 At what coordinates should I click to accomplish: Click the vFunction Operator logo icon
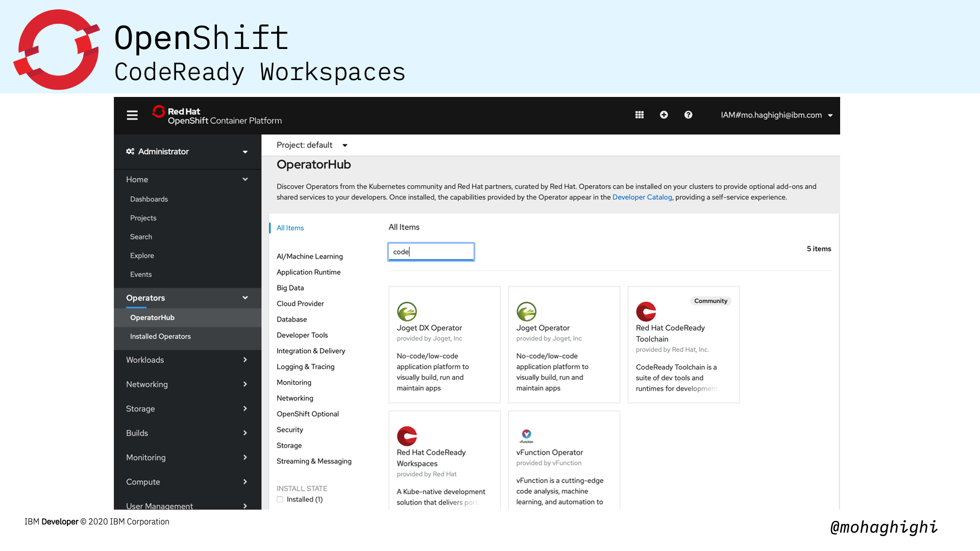point(526,436)
